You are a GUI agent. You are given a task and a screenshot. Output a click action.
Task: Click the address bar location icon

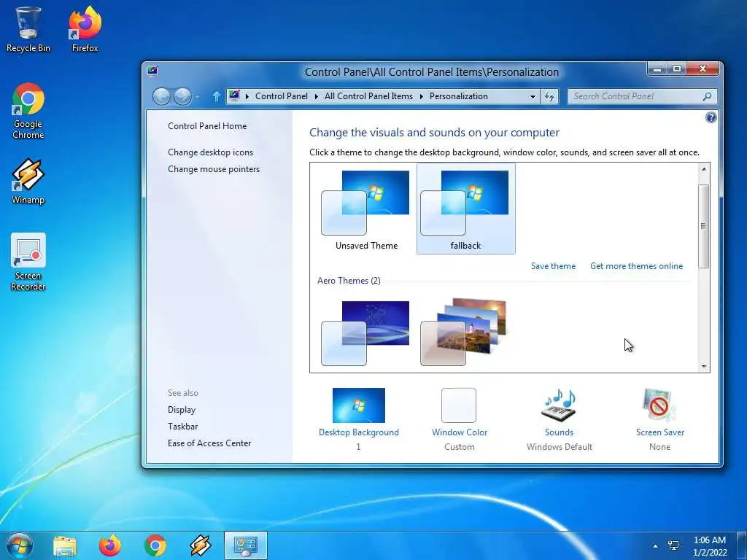pos(234,96)
